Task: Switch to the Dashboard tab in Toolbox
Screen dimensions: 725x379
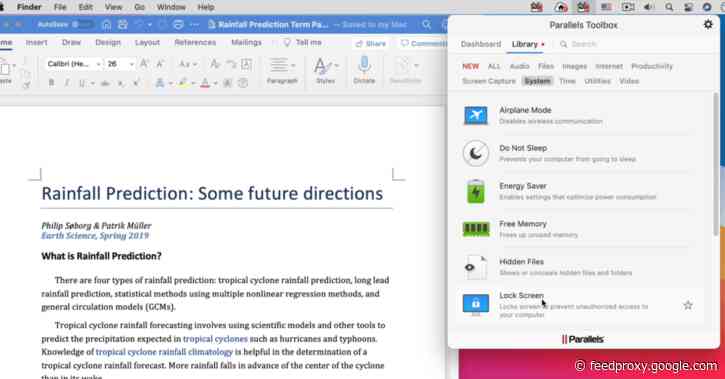Action: coord(481,44)
